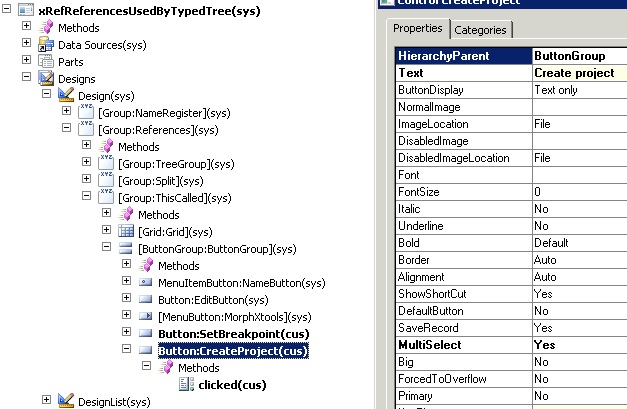Click the Text property value Create project

[579, 73]
